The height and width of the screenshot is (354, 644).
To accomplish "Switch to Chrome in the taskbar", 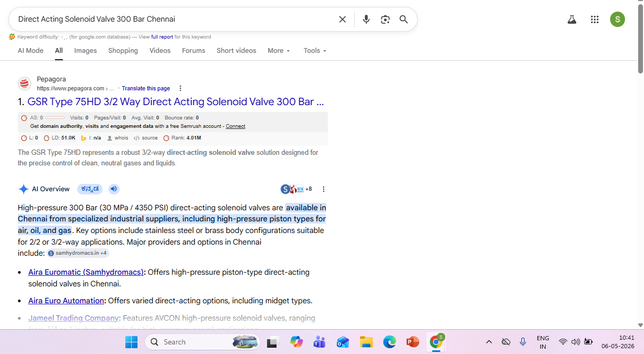I will coord(436,342).
